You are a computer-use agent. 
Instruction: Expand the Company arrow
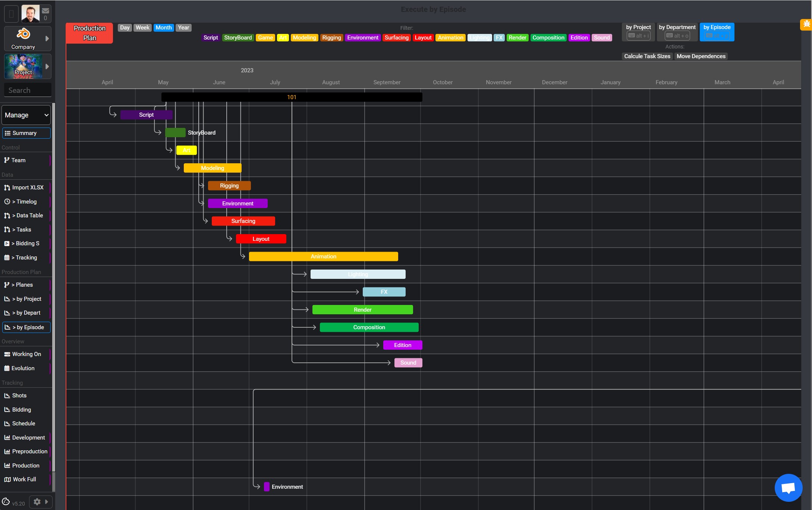click(47, 38)
